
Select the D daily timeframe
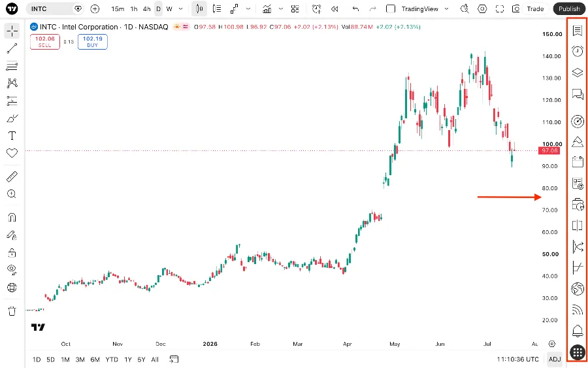[x=158, y=8]
